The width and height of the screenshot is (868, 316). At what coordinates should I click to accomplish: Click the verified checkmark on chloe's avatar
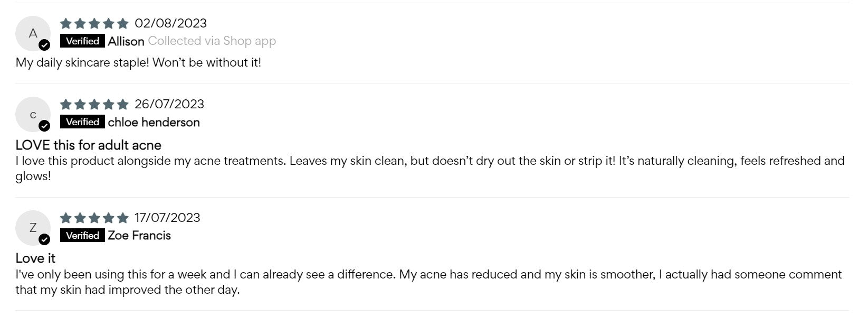point(45,126)
